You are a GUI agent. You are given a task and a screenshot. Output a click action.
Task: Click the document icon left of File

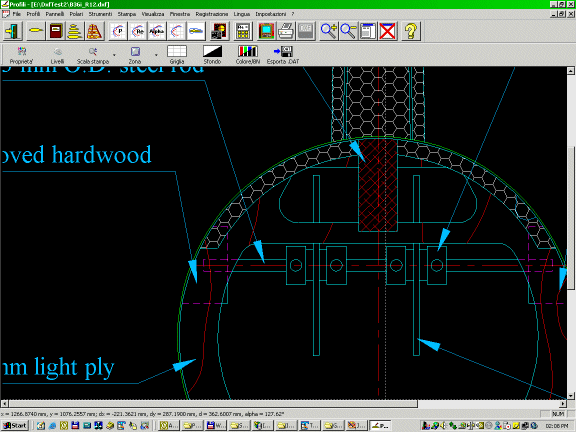6,14
